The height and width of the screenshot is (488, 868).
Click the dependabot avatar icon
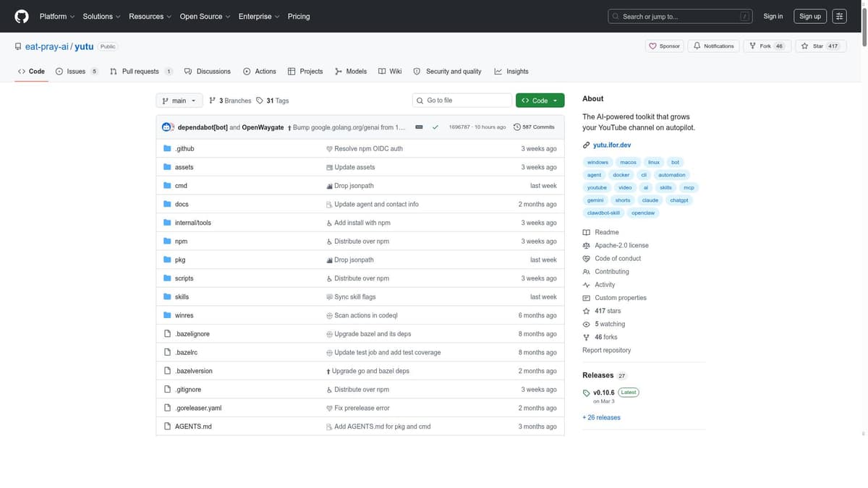click(168, 127)
